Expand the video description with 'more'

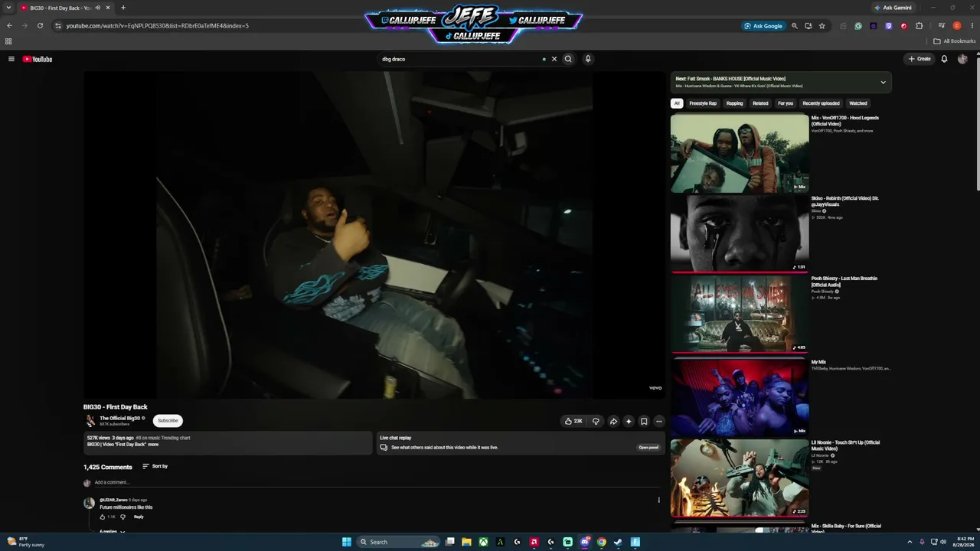(x=153, y=445)
